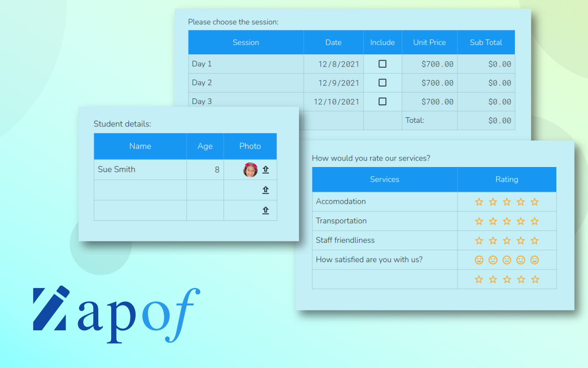Give Staff friendliness five stars
The width and height of the screenshot is (588, 368).
click(x=534, y=241)
